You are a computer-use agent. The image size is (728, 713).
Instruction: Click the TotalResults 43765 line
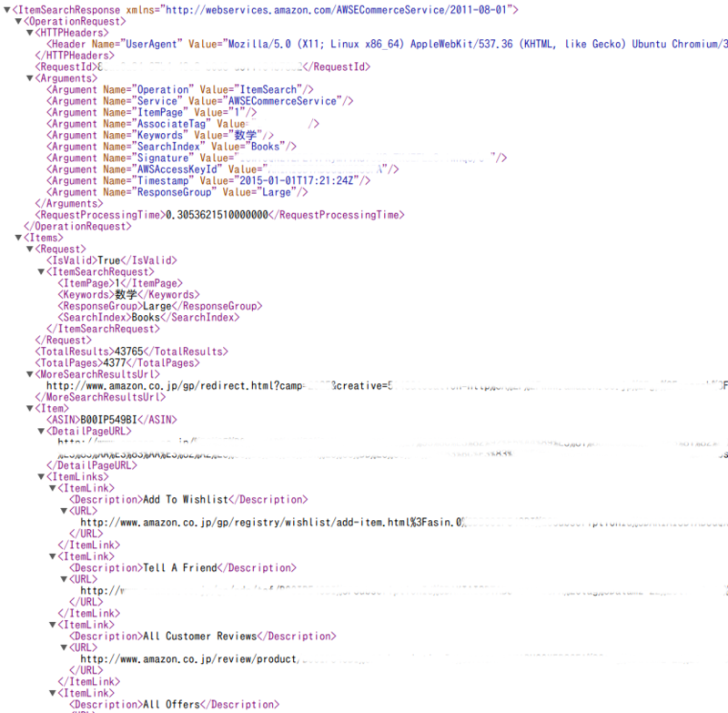[132, 351]
